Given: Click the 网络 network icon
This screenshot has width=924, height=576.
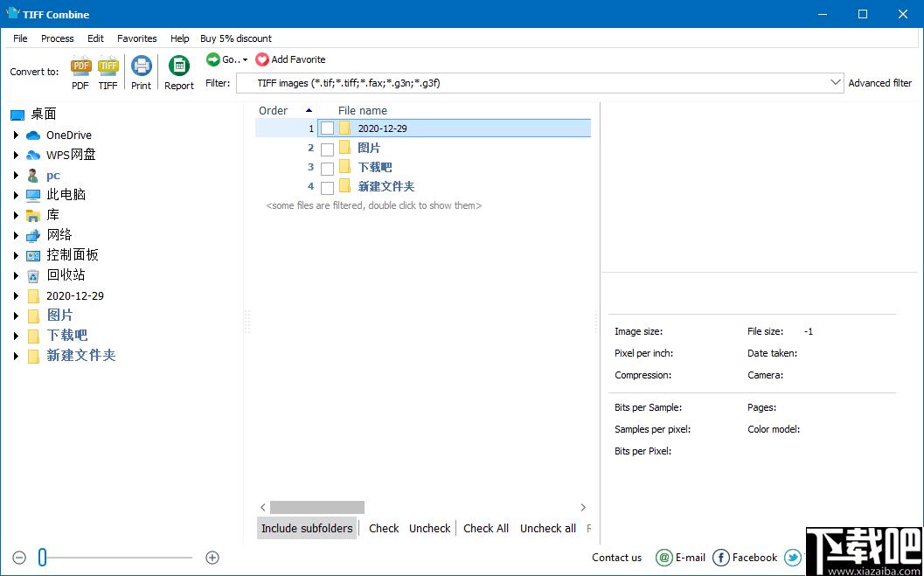Looking at the screenshot, I should tap(33, 236).
